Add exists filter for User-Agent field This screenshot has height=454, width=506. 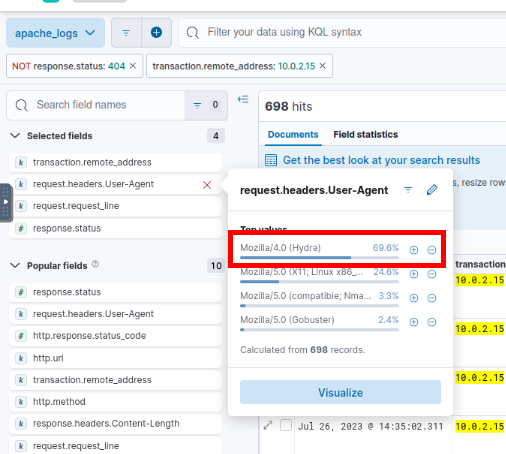pos(408,190)
